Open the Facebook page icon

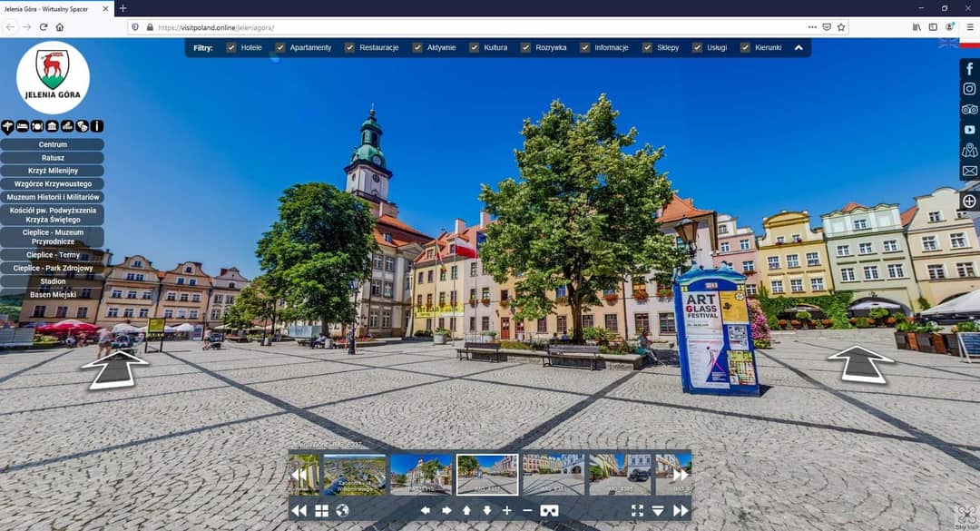(x=969, y=69)
